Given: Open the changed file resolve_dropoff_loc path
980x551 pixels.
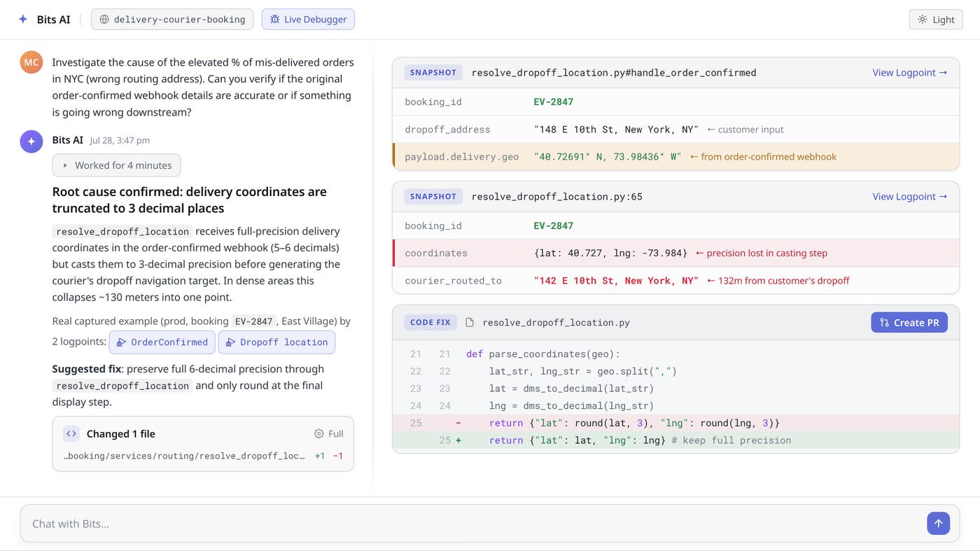Looking at the screenshot, I should [x=184, y=456].
